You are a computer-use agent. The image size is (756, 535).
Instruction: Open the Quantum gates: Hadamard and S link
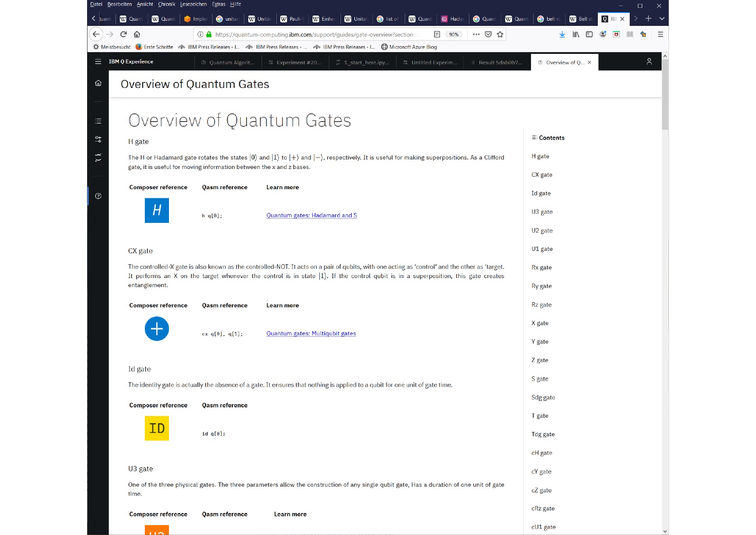(312, 216)
